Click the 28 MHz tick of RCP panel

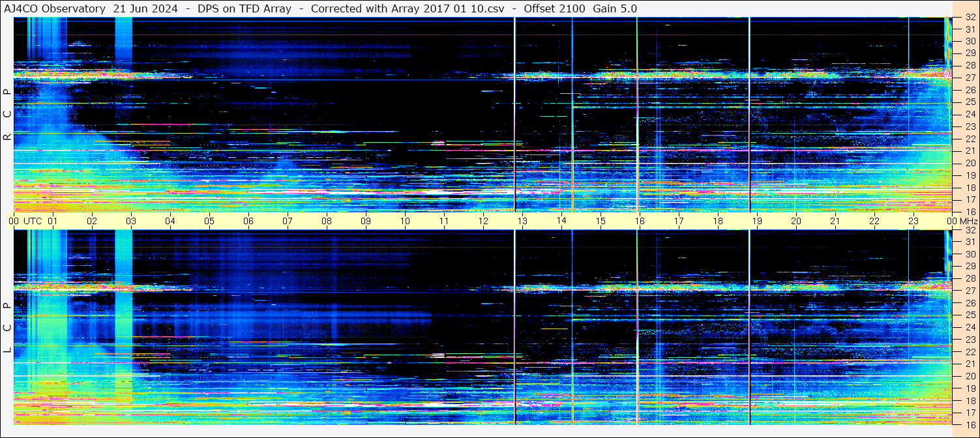pyautogui.click(x=970, y=65)
